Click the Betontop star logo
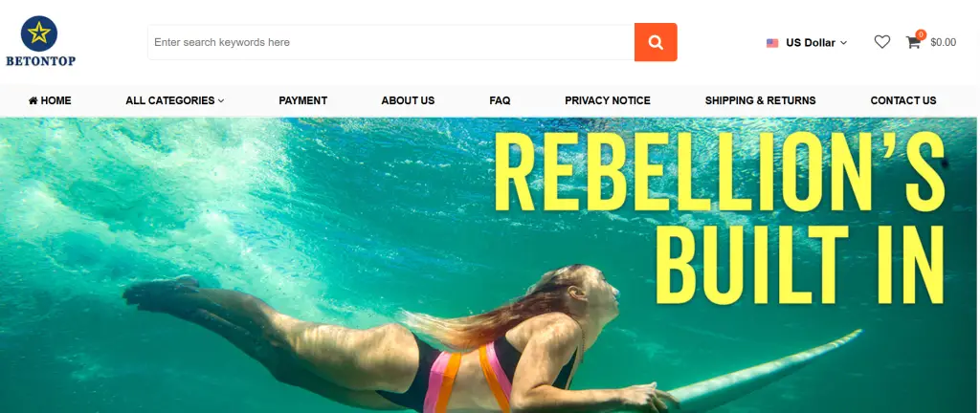 tap(39, 33)
